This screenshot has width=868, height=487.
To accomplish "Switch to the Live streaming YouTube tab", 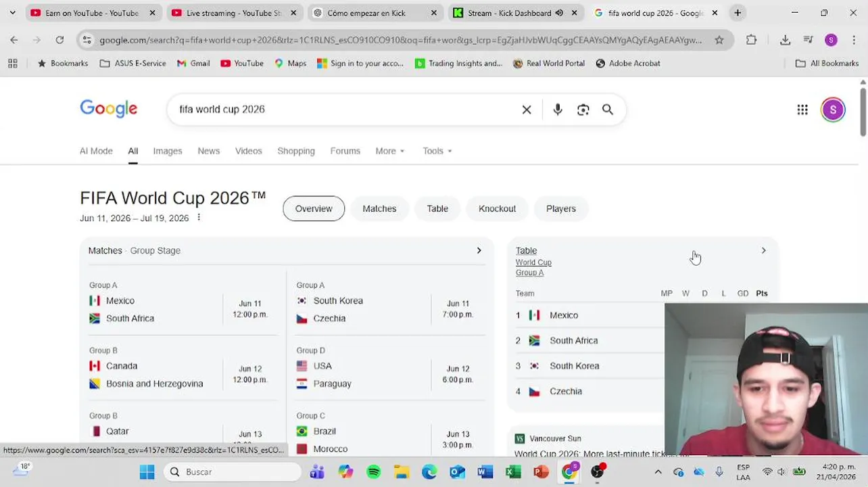I will point(234,13).
